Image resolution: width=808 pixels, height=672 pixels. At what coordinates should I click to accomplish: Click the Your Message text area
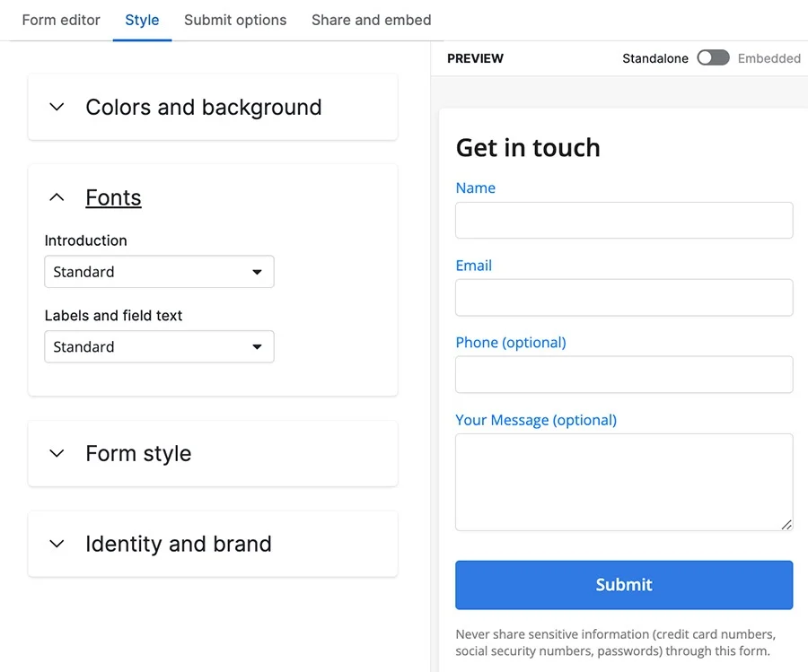pyautogui.click(x=624, y=482)
